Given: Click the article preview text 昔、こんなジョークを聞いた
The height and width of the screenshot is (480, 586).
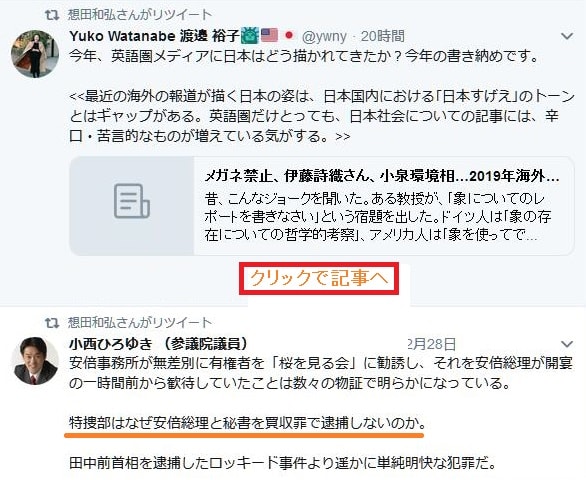Looking at the screenshot, I should point(378,216).
